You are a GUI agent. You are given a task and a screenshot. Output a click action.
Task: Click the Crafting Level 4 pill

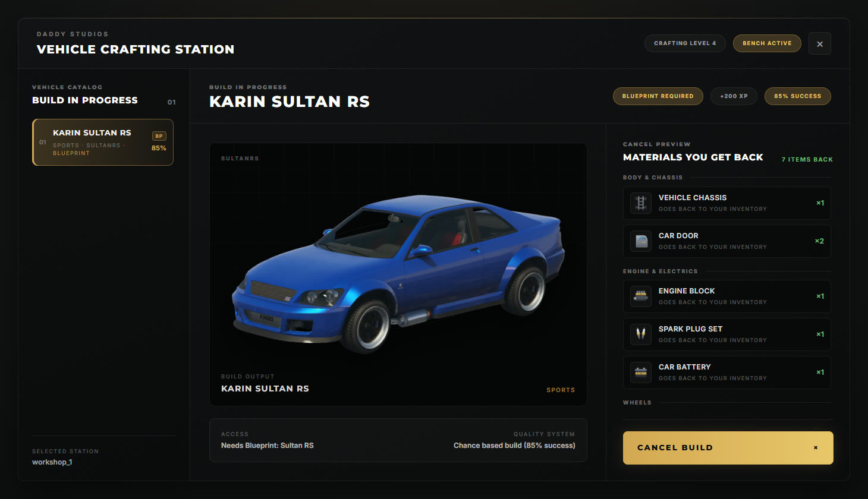[685, 43]
